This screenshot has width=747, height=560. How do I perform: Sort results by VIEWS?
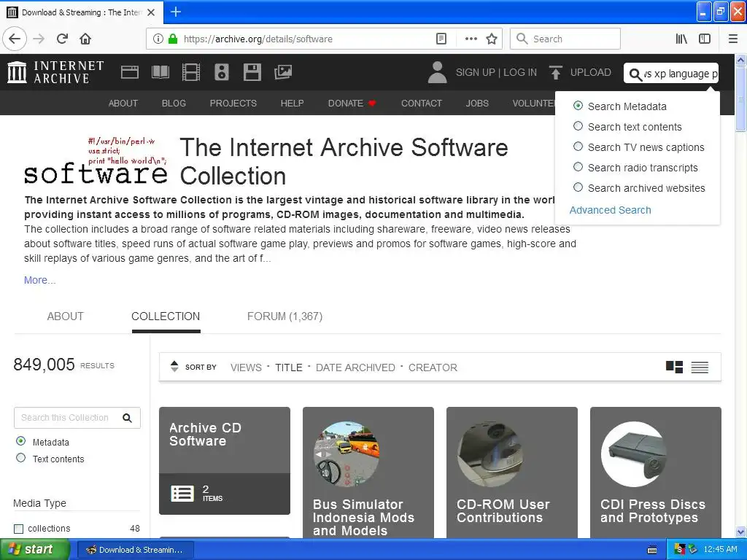247,367
